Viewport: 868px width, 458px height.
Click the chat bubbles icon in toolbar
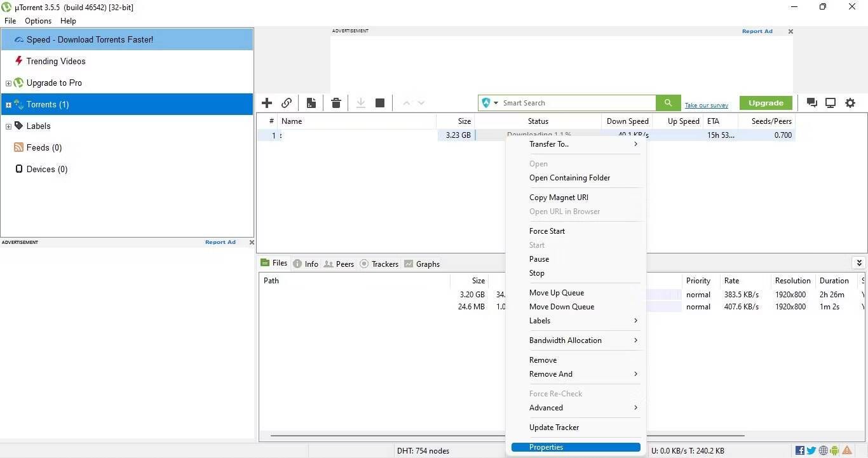pos(811,103)
